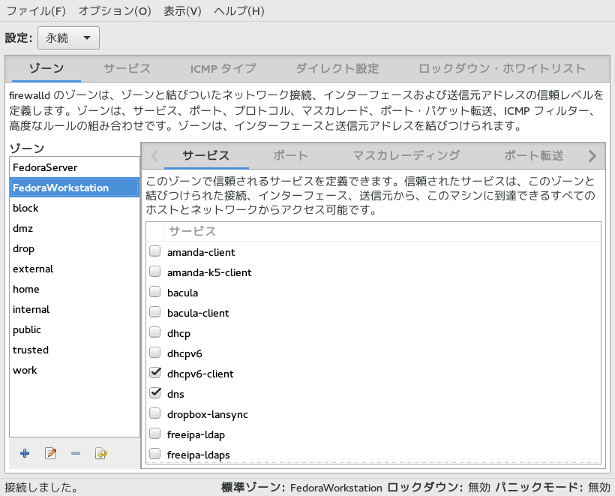
Task: Select the public zone
Action: click(75, 330)
